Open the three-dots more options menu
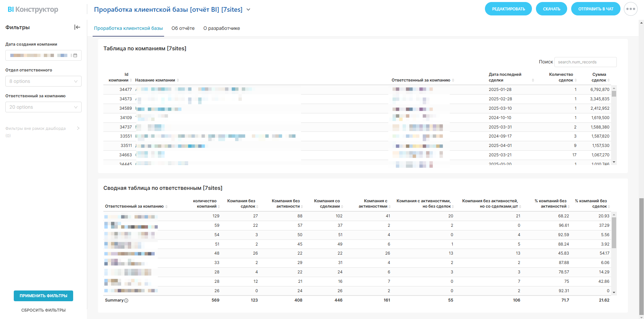The image size is (644, 319). point(631,9)
